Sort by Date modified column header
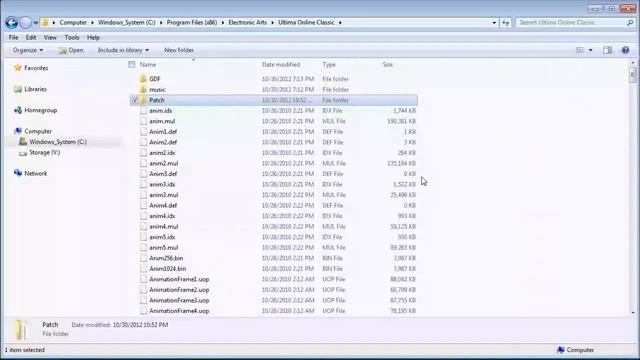640x360 pixels. pyautogui.click(x=281, y=64)
